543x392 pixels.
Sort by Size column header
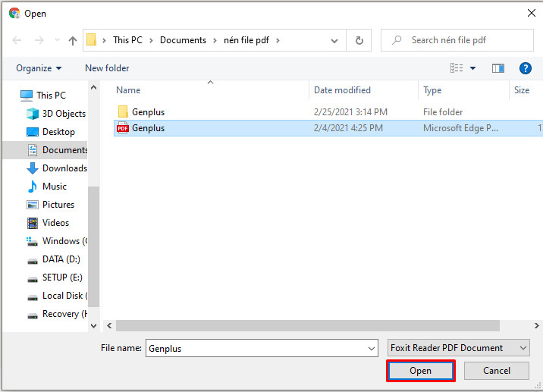point(522,90)
